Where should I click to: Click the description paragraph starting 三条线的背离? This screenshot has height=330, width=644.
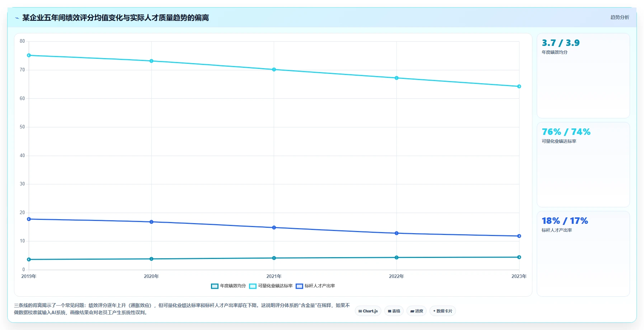click(x=182, y=309)
